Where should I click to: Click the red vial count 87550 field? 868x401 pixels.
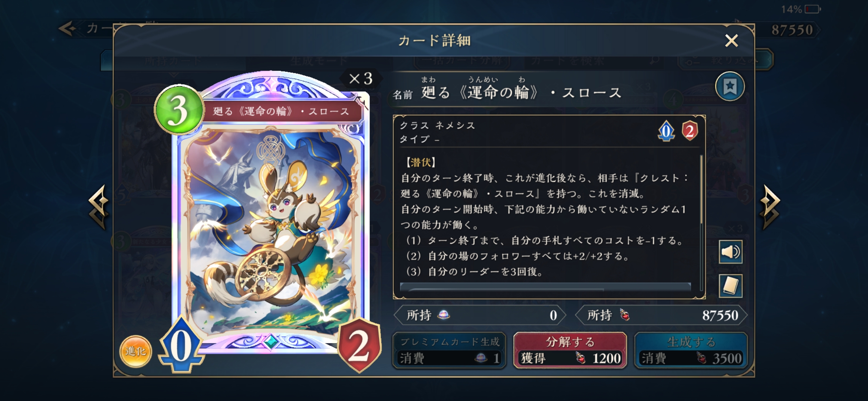[x=661, y=315]
